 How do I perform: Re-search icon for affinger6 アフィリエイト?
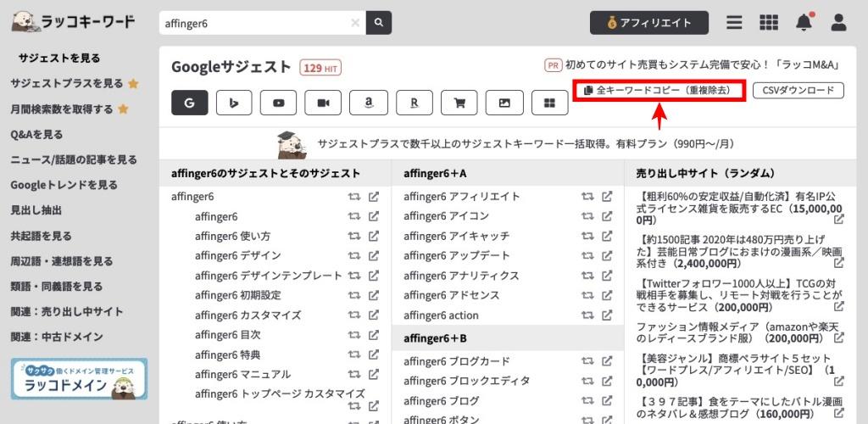(587, 197)
